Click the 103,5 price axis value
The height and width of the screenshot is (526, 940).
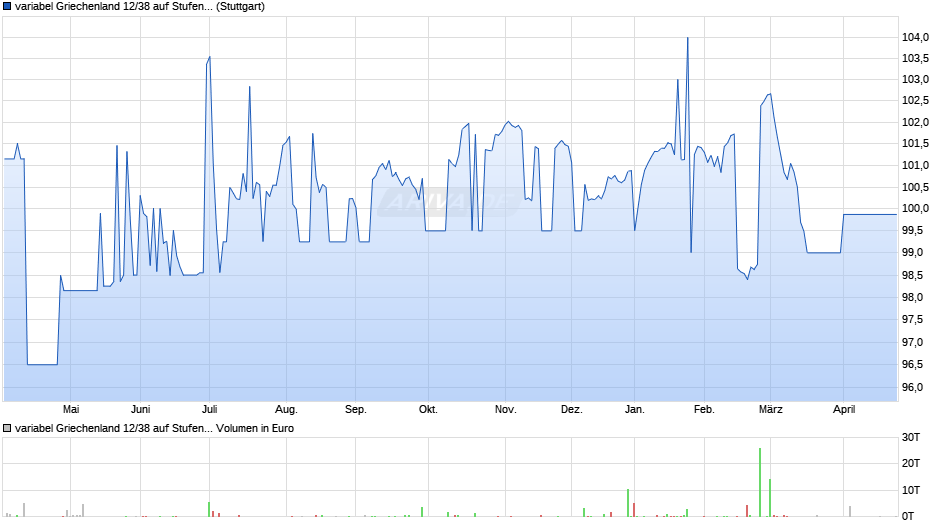coord(915,58)
